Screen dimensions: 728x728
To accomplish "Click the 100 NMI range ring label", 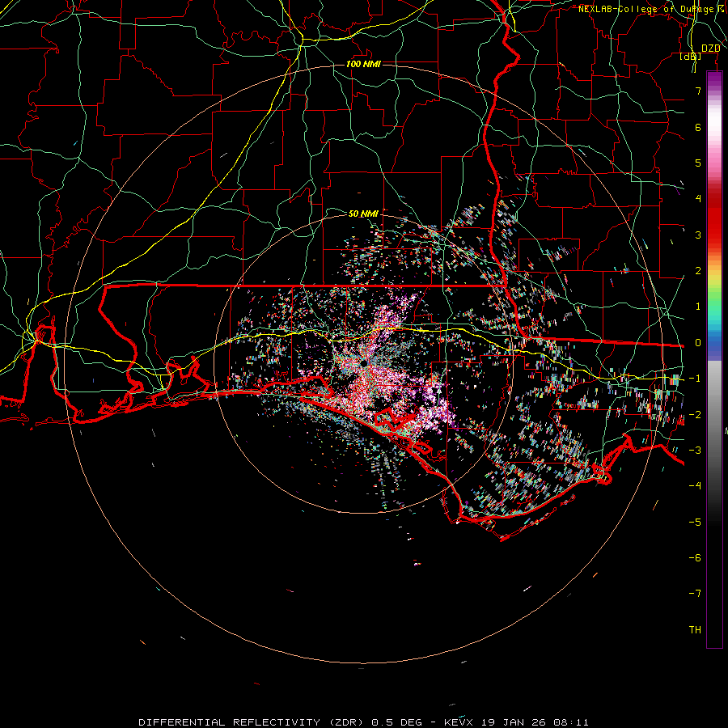I will [x=363, y=64].
